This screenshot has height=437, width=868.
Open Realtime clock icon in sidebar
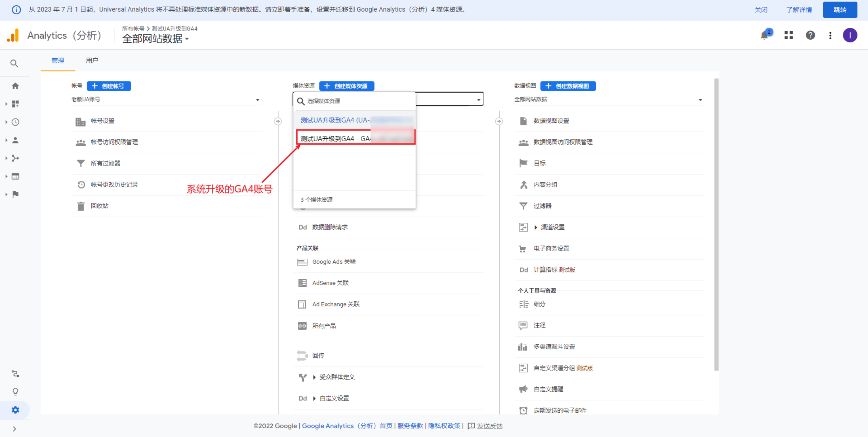[x=15, y=122]
